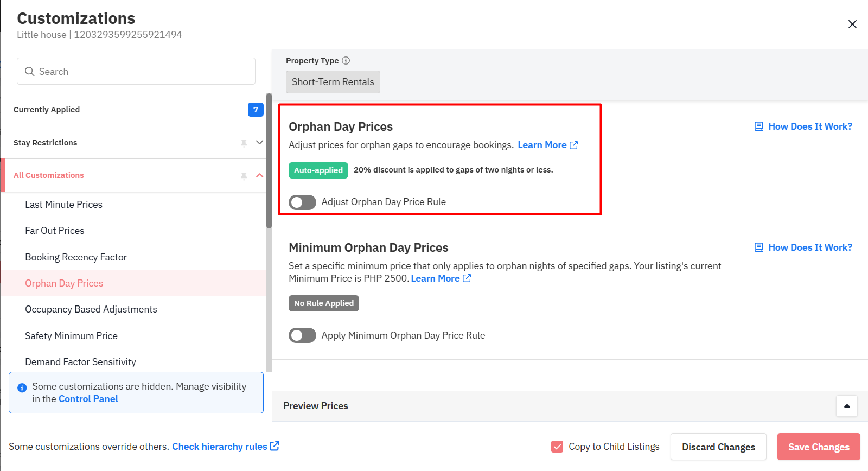
Task: Open Booking Recency Factor
Action: point(133,257)
